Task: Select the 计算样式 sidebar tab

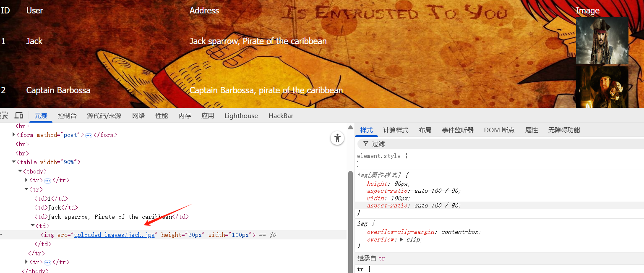Action: coord(396,130)
